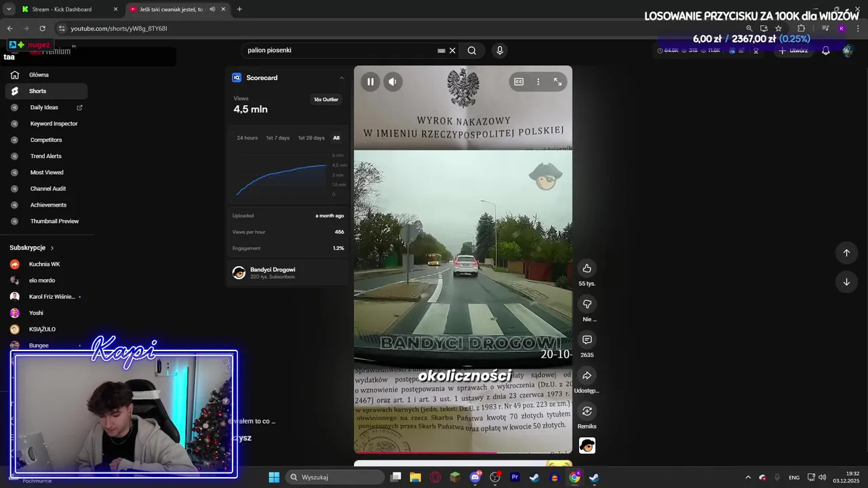Close the Kick Dashboard browser tab

(x=115, y=9)
